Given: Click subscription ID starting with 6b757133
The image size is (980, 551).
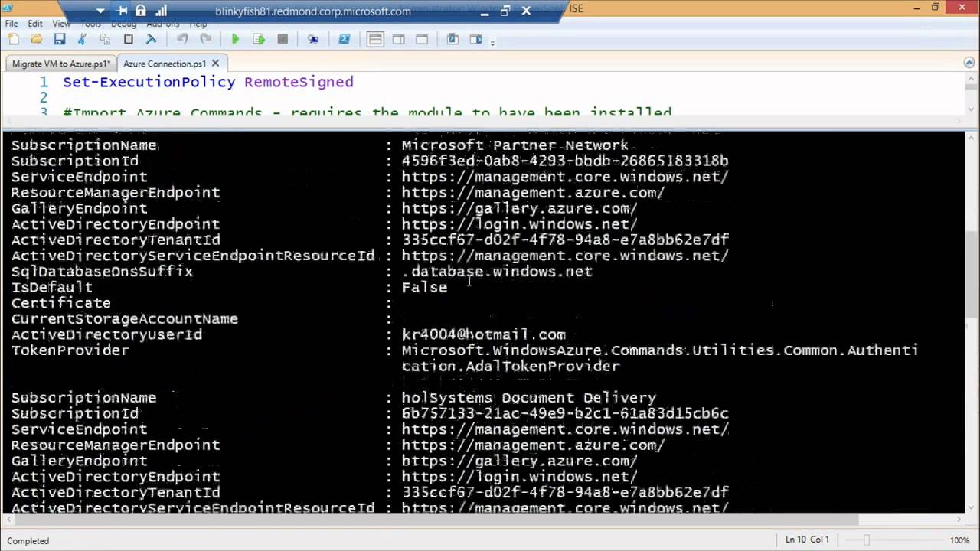Looking at the screenshot, I should [x=565, y=413].
